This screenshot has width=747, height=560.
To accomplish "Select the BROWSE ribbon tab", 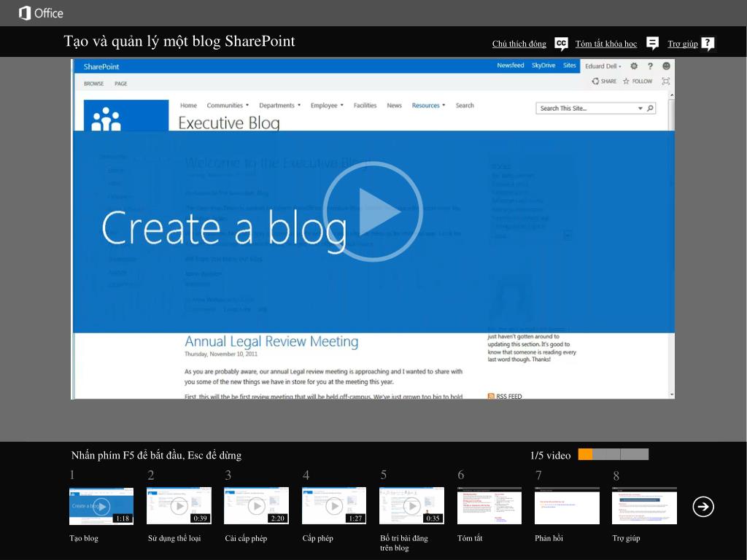I will pos(93,84).
